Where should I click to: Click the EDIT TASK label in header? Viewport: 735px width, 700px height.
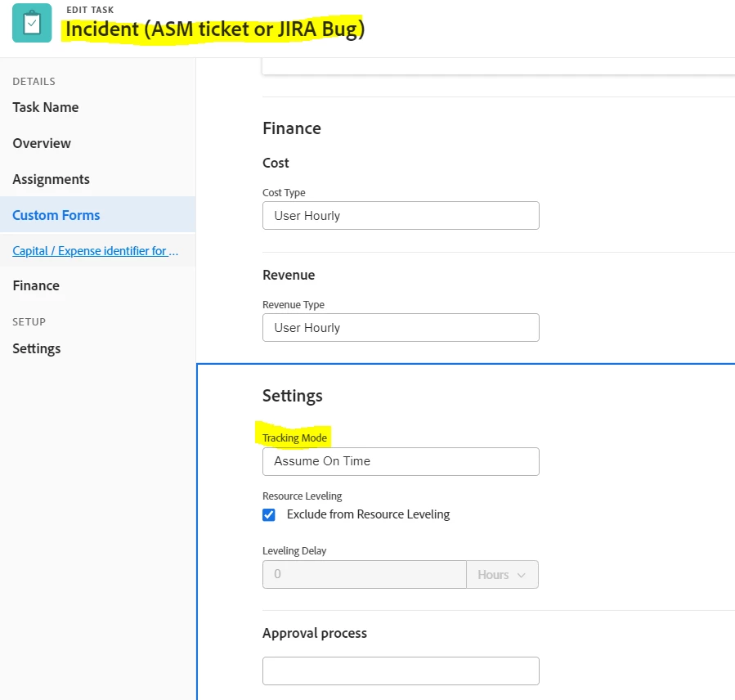tap(90, 10)
